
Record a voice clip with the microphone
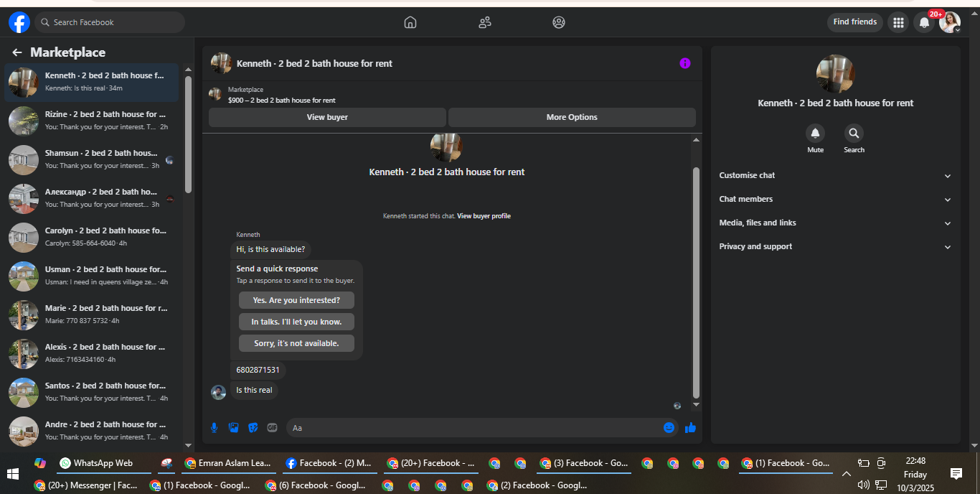(214, 428)
